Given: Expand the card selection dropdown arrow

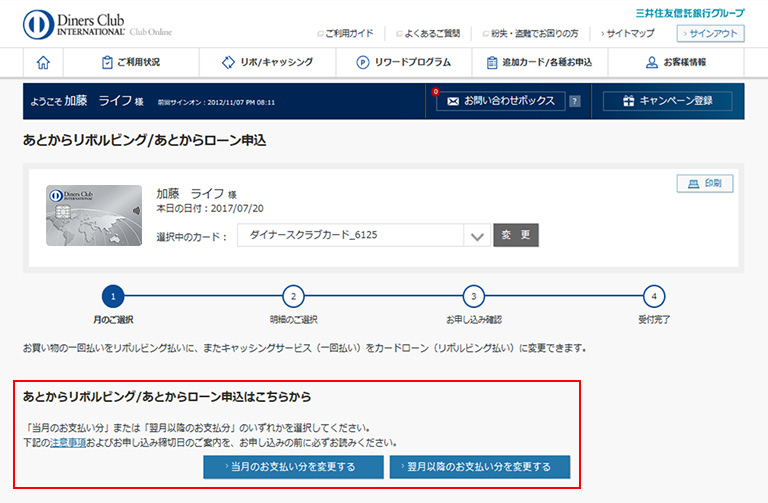Looking at the screenshot, I should point(477,236).
